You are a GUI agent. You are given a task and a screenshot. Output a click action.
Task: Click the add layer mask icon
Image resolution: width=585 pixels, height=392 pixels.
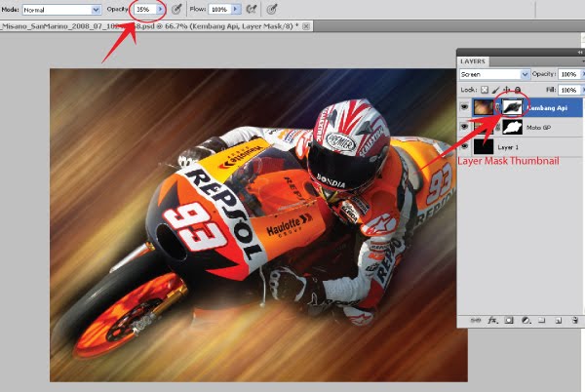(x=509, y=321)
